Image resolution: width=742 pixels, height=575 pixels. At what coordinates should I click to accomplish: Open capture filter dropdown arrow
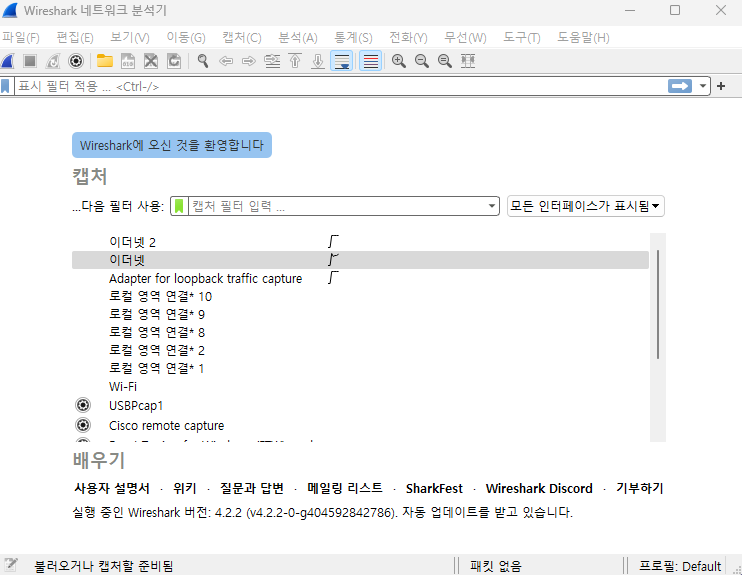[x=492, y=206]
